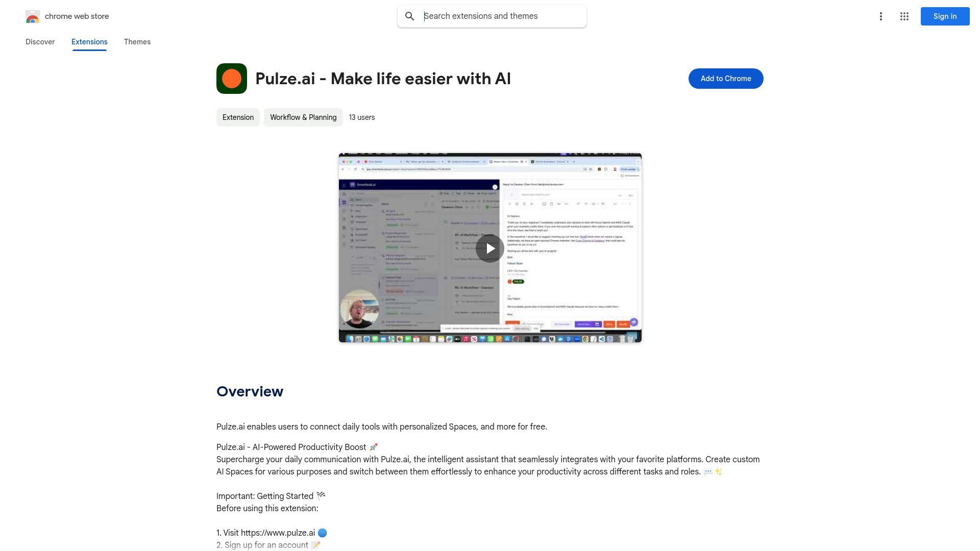Click the Discover menu item

[40, 42]
